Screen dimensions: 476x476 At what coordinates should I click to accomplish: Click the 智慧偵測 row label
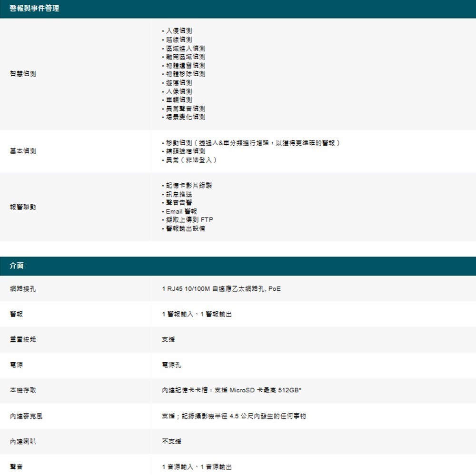click(23, 74)
